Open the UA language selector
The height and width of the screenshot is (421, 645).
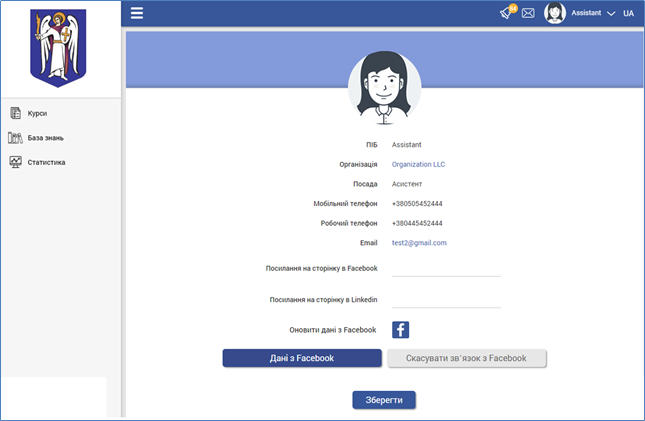click(628, 14)
